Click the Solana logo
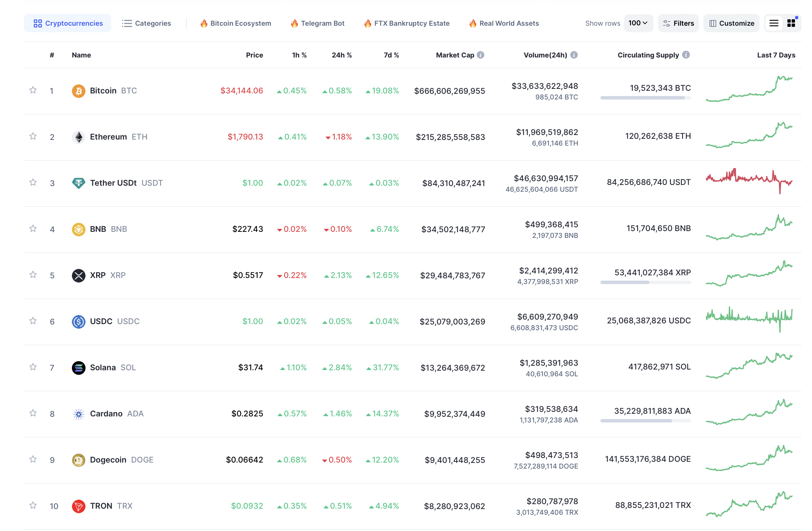This screenshot has height=531, width=812. 78,368
